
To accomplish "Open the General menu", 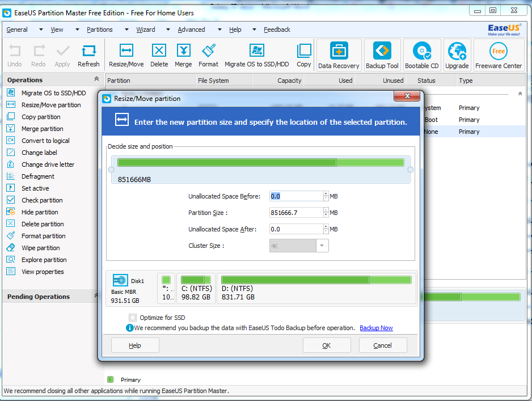I will 17,29.
